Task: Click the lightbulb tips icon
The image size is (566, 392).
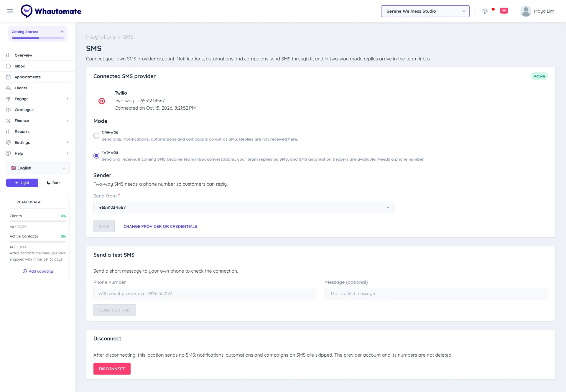Action: [x=485, y=11]
